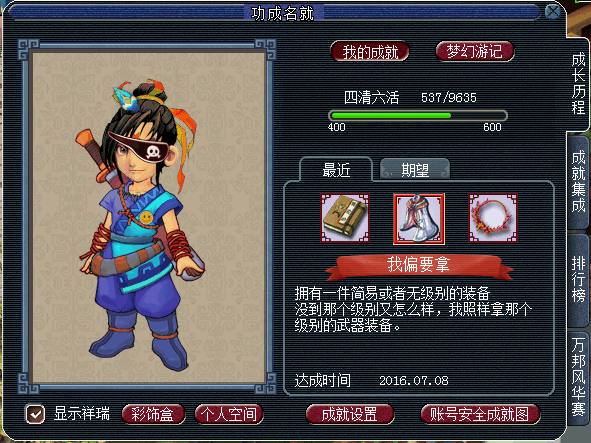Close the 功成名就 window

coord(553,12)
